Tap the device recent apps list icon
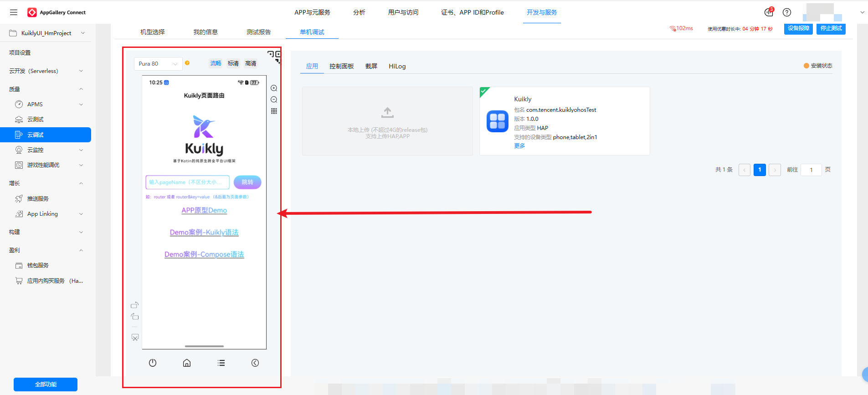The height and width of the screenshot is (395, 868). coord(221,363)
